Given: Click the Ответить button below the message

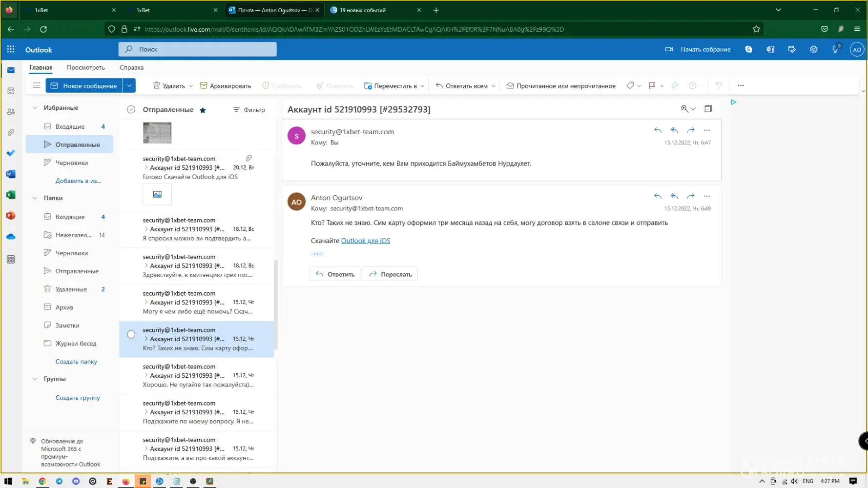Looking at the screenshot, I should coord(335,274).
